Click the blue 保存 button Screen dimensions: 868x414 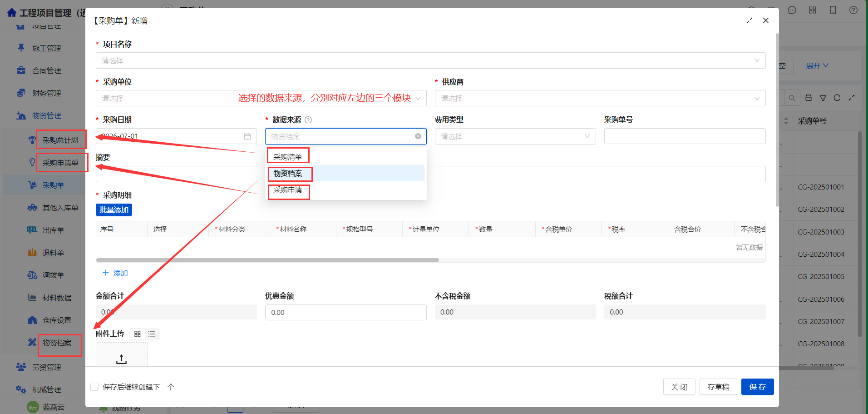coord(757,387)
